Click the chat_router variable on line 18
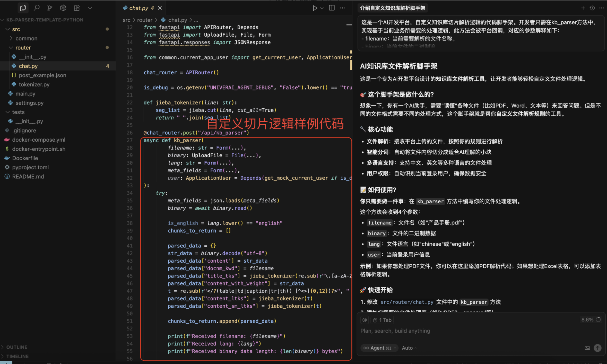Viewport: 607px width, 364px height. coord(160,73)
